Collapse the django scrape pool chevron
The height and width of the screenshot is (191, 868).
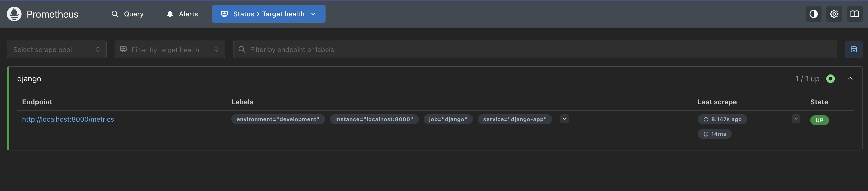[850, 79]
